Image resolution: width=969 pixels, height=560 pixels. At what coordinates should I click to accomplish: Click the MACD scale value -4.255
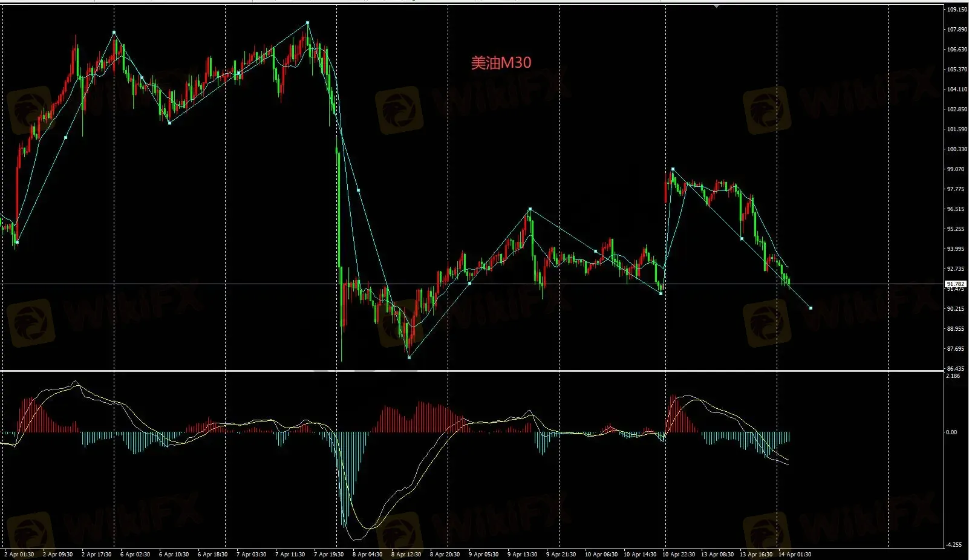coord(954,545)
